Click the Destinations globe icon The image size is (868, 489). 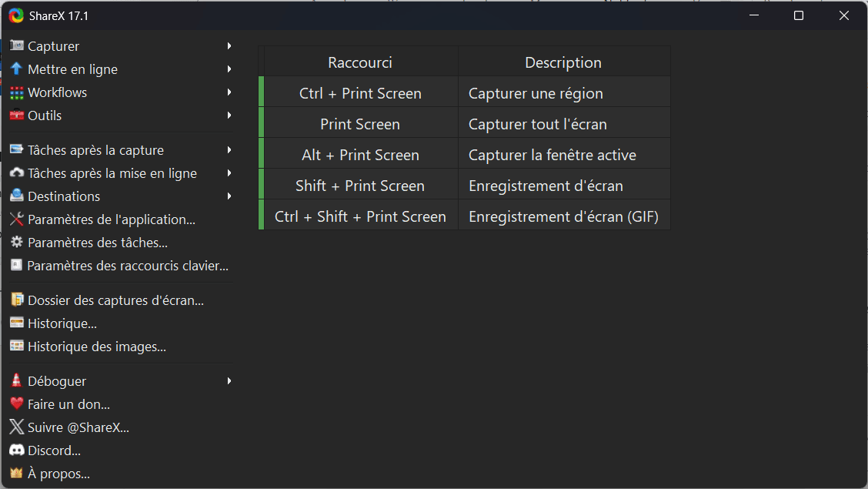coord(17,196)
